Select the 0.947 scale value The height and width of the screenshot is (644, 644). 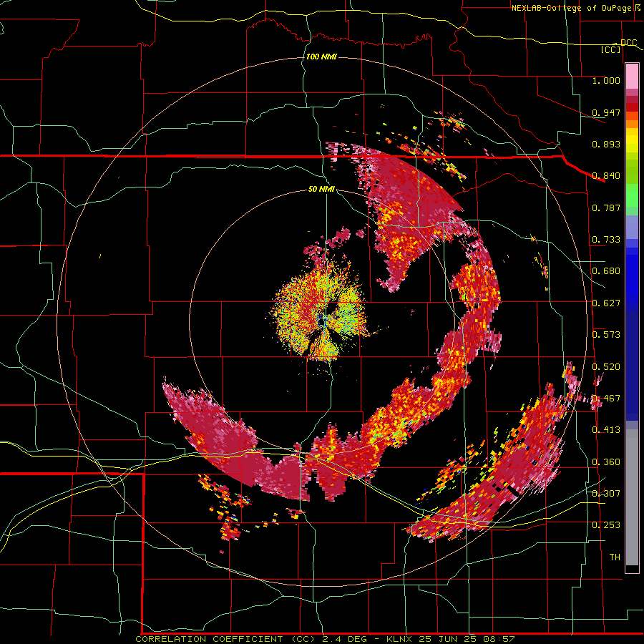click(x=606, y=112)
